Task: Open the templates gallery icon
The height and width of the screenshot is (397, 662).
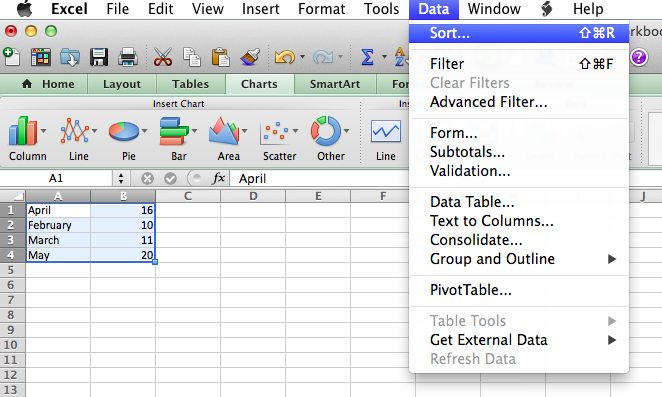Action: [41, 57]
